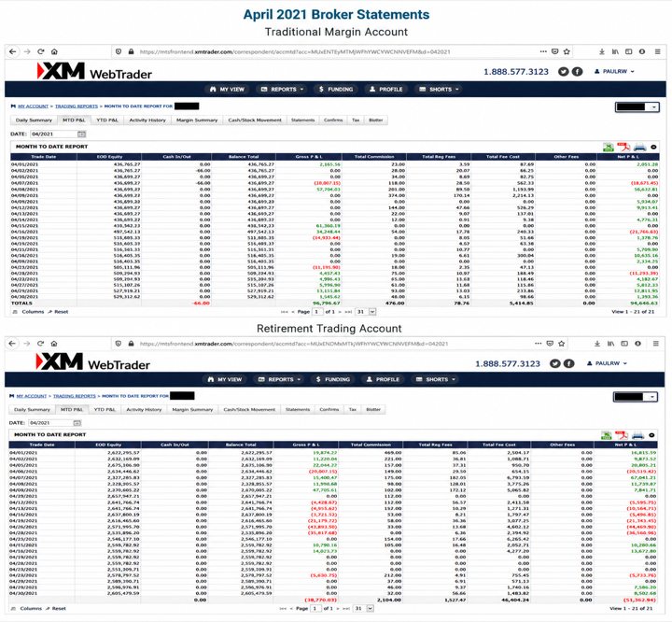
Task: Click the DATE field in bottom window
Action: pos(50,423)
